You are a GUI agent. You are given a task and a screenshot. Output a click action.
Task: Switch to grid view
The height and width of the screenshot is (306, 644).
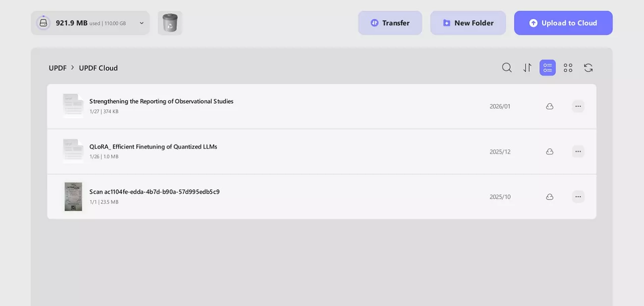[x=568, y=68]
